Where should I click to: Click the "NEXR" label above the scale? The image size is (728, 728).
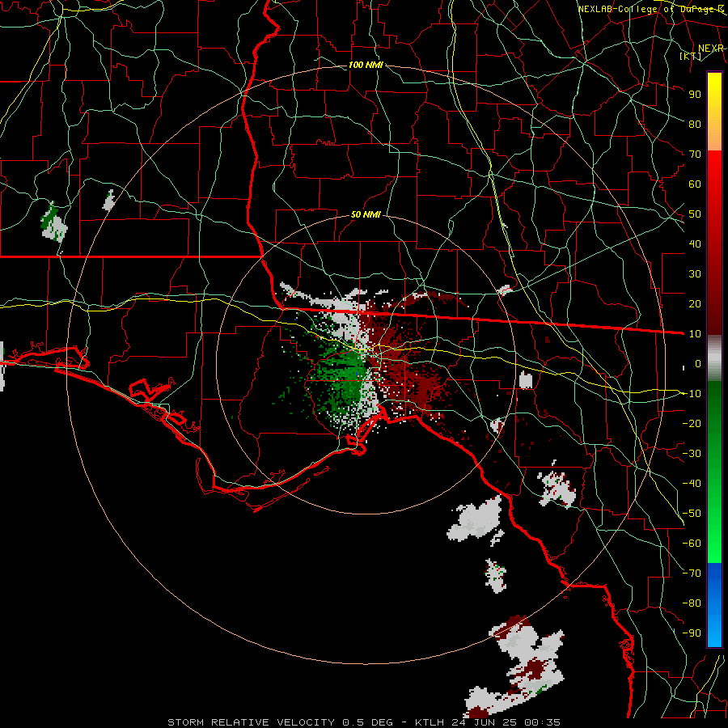[x=711, y=49]
